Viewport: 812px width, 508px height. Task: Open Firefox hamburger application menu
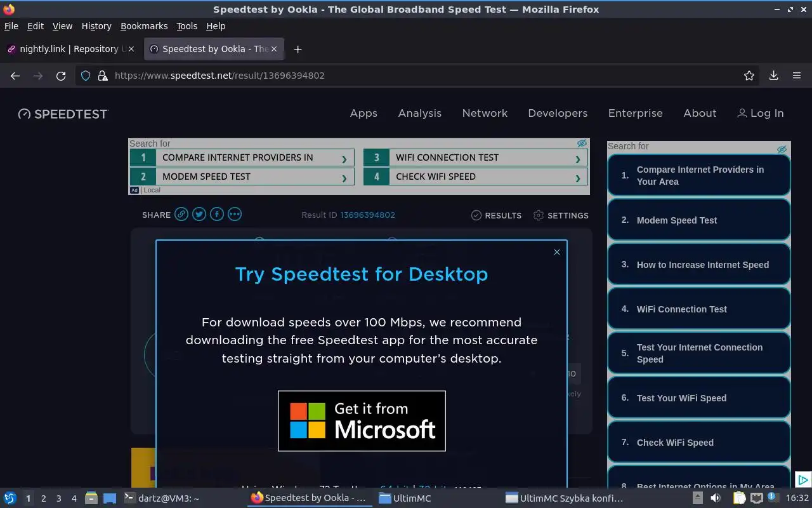pos(797,76)
